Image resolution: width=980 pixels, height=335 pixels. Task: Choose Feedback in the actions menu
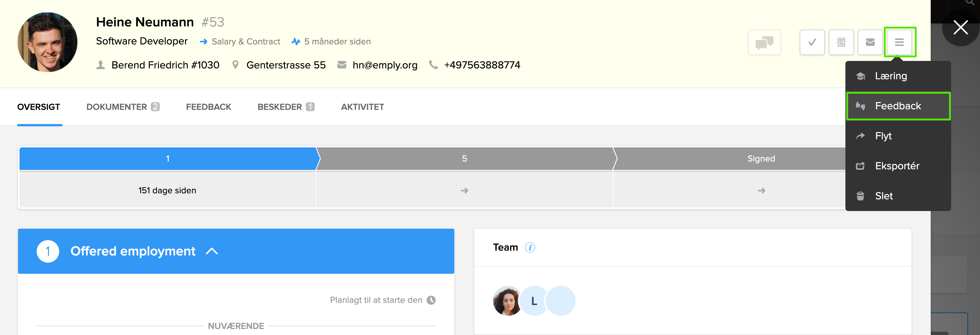pos(898,106)
